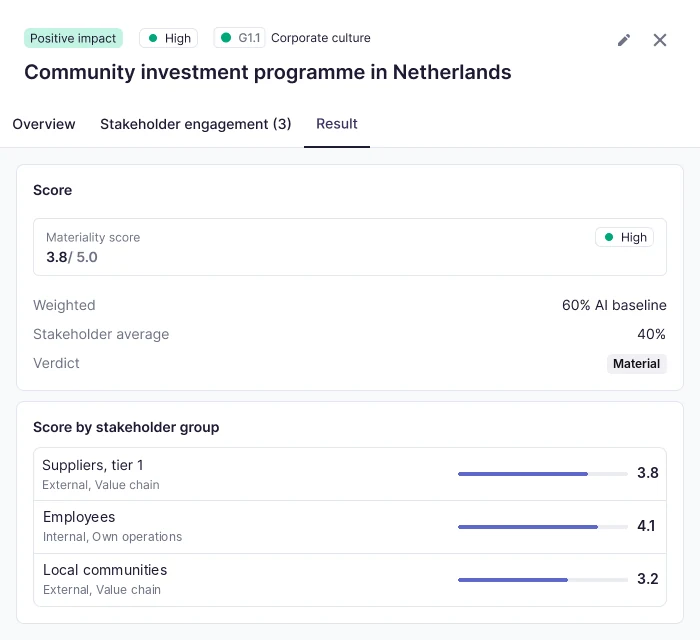Select the Suppliers, tier 1 row
This screenshot has width=700, height=640.
tap(350, 474)
